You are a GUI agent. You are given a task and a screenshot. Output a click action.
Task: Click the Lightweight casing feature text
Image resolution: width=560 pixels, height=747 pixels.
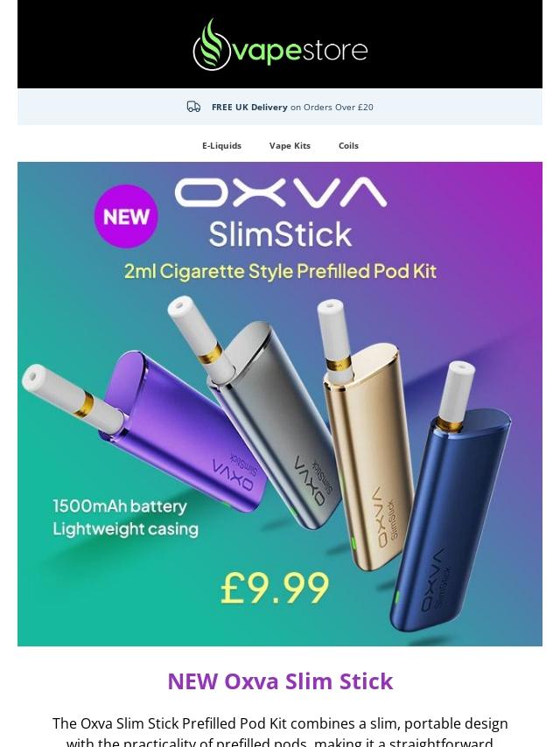pos(125,529)
